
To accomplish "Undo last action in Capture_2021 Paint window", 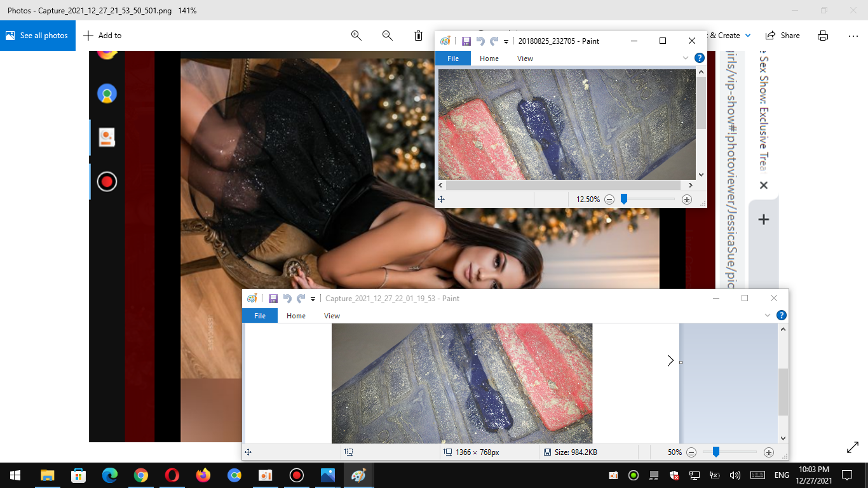I will [x=287, y=299].
